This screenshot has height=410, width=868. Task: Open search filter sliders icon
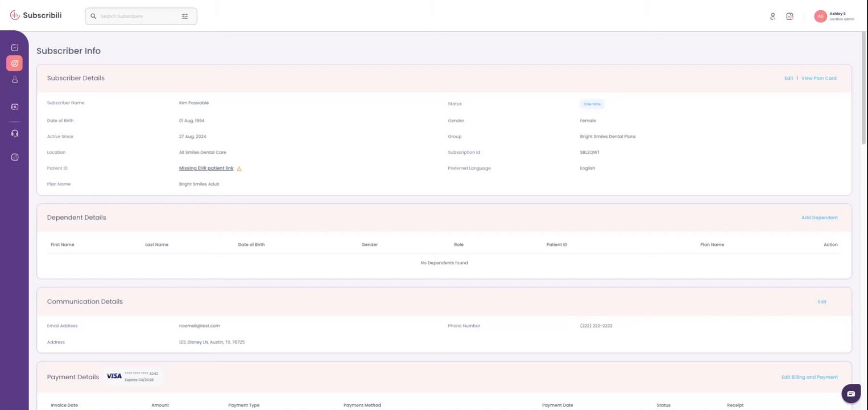tap(185, 17)
